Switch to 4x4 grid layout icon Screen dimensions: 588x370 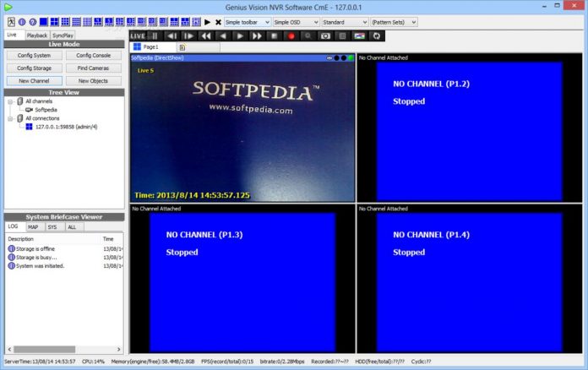[76, 22]
